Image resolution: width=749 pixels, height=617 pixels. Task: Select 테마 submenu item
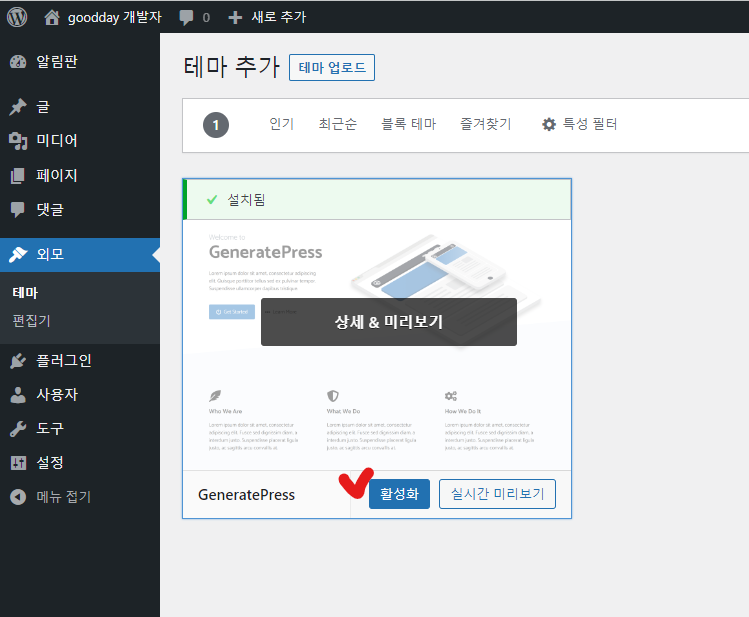(25, 293)
